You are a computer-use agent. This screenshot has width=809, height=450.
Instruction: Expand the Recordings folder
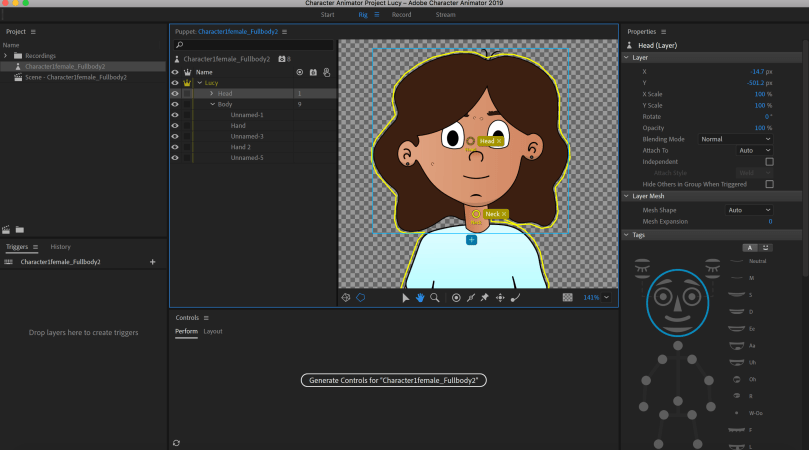5,56
